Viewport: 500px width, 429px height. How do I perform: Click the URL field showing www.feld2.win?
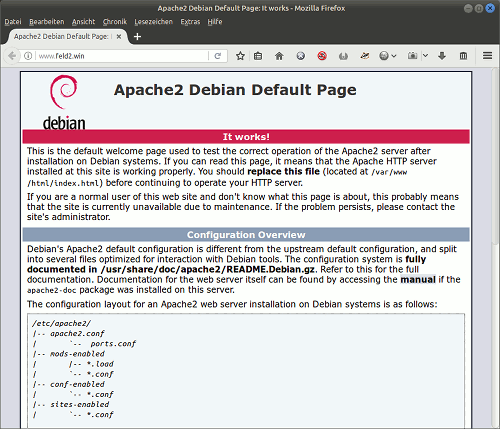[x=122, y=56]
